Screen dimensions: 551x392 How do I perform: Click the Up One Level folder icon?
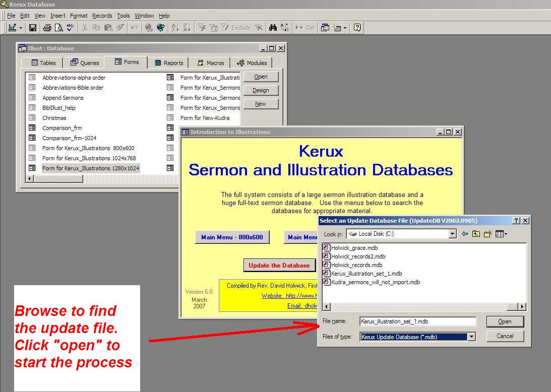(x=476, y=234)
